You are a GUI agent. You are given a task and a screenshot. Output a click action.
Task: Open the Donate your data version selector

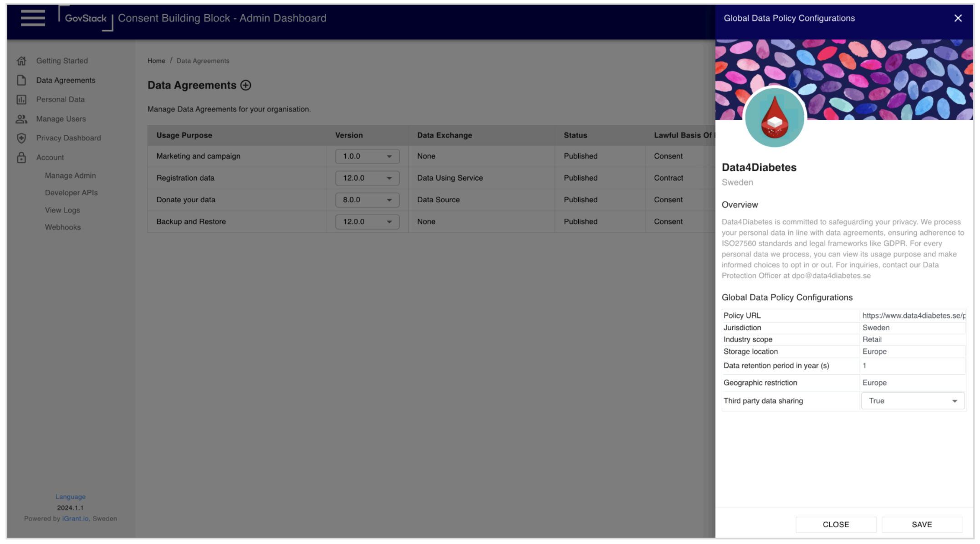pos(367,200)
